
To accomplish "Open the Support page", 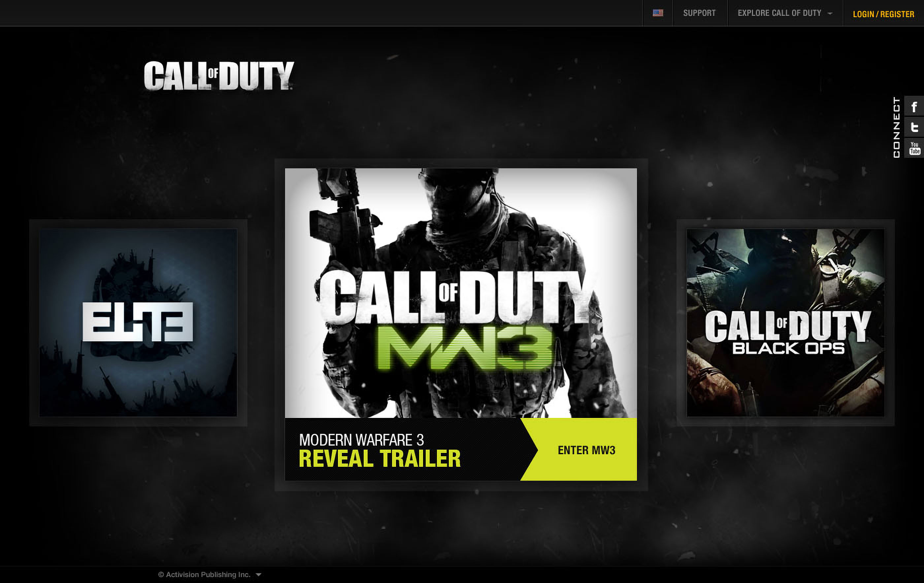I will click(699, 13).
